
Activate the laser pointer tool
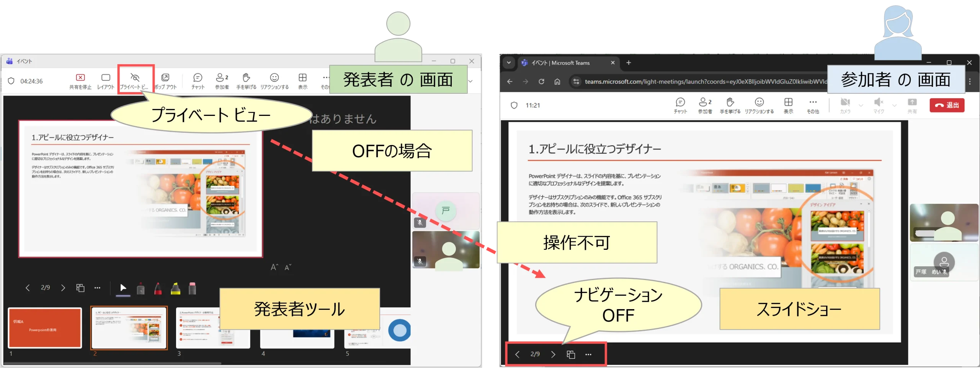tap(123, 288)
